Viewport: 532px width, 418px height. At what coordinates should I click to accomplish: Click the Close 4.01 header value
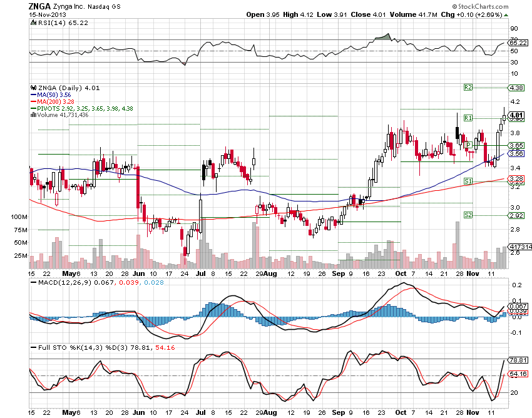pos(368,14)
